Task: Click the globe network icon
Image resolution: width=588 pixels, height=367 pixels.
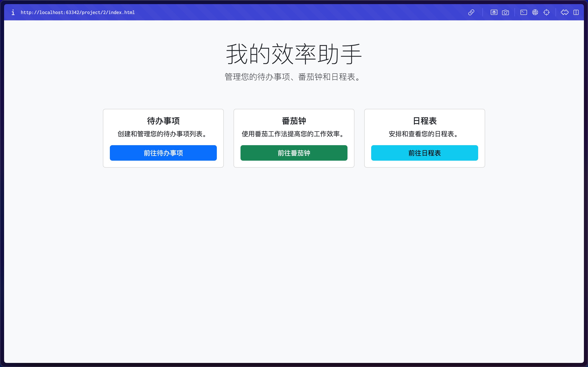Action: pos(535,12)
